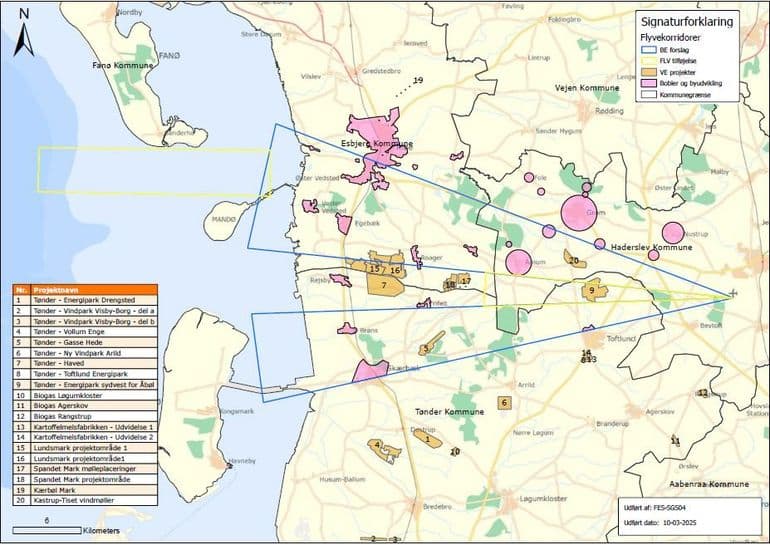Click project area 9 on the map
The image size is (770, 545).
point(592,291)
